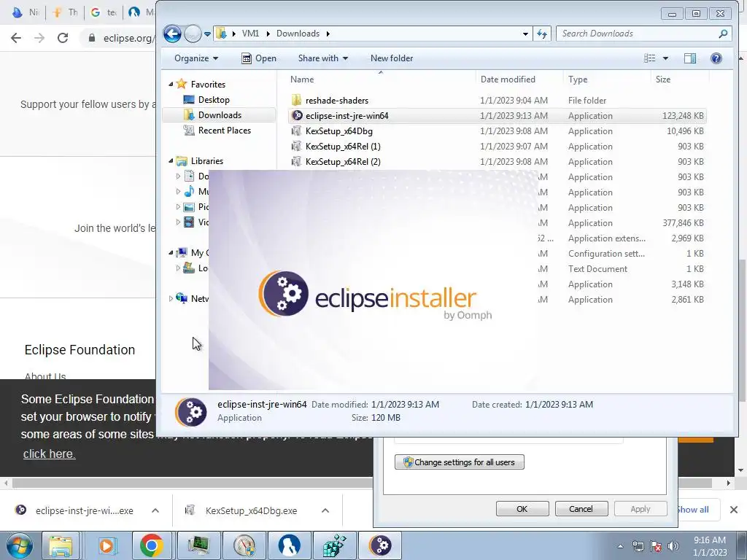Screen dimensions: 747x560
Task: Sort files by Date modified column
Action: (x=519, y=79)
